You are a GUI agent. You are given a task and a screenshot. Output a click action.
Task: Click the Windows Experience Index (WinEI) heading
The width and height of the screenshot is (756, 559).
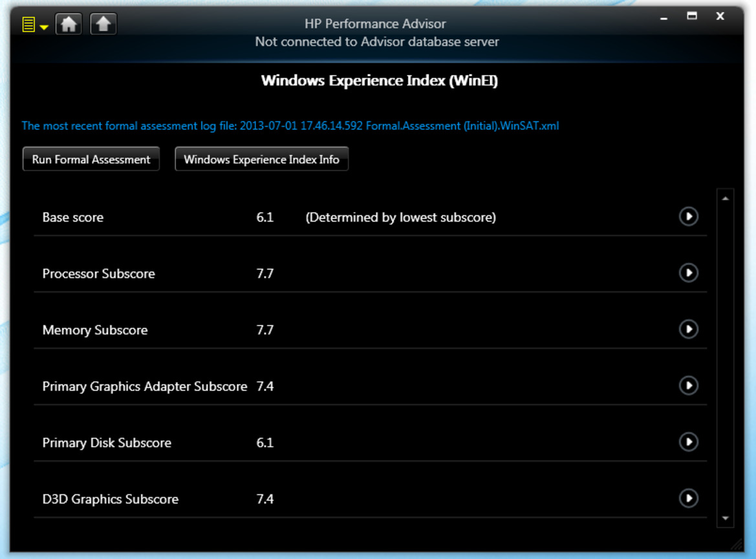point(380,81)
